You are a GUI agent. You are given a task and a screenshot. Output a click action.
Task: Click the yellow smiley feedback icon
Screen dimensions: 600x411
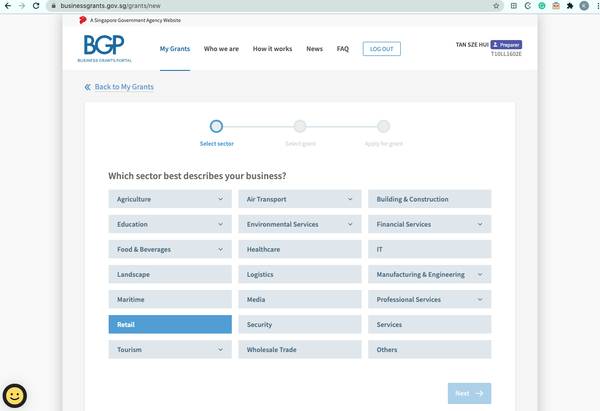click(15, 396)
